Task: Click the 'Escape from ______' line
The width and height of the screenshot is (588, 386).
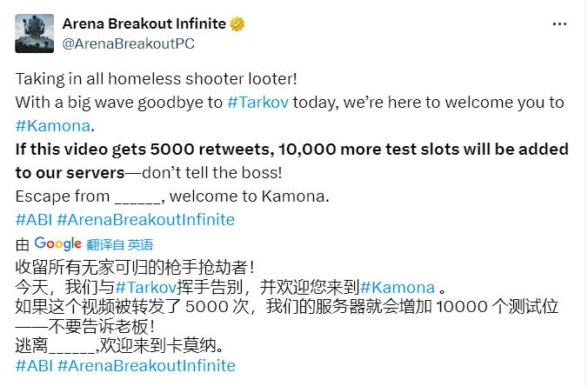Action: tap(172, 196)
